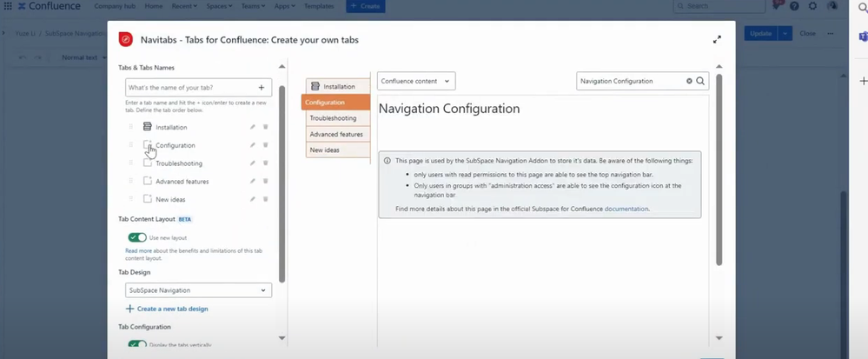This screenshot has height=359, width=868.
Task: Open the Read more link
Action: [x=138, y=251]
